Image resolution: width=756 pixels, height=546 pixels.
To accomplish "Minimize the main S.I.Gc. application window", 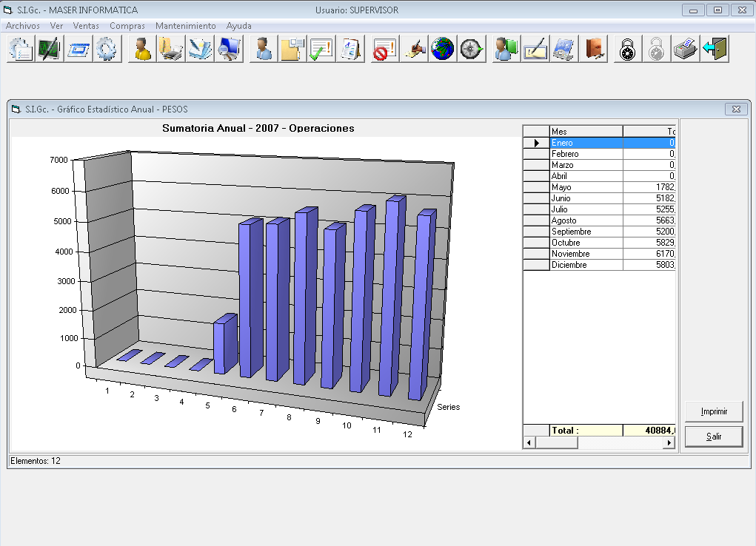I will (693, 10).
